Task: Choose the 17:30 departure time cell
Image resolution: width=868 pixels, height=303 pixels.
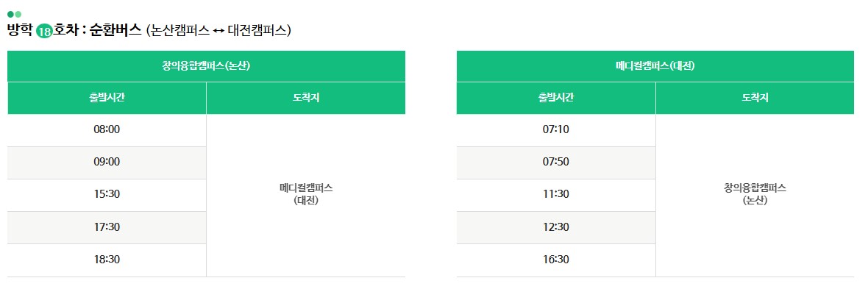Action: 107,227
